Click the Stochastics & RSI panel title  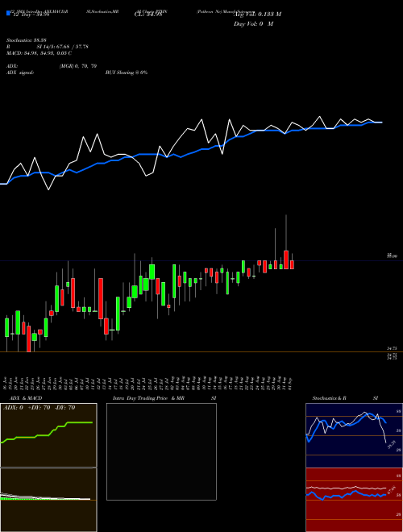(345, 398)
